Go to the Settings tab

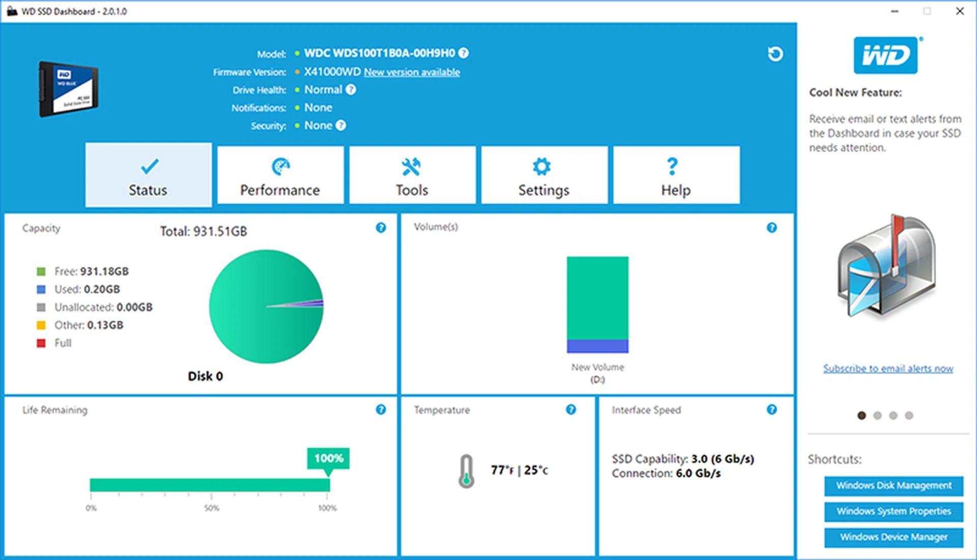543,175
